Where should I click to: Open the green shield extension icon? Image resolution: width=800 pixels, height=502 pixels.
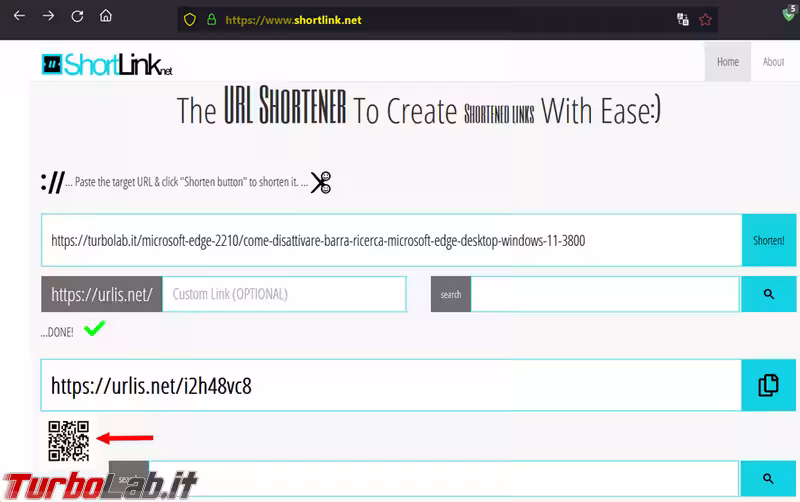788,15
